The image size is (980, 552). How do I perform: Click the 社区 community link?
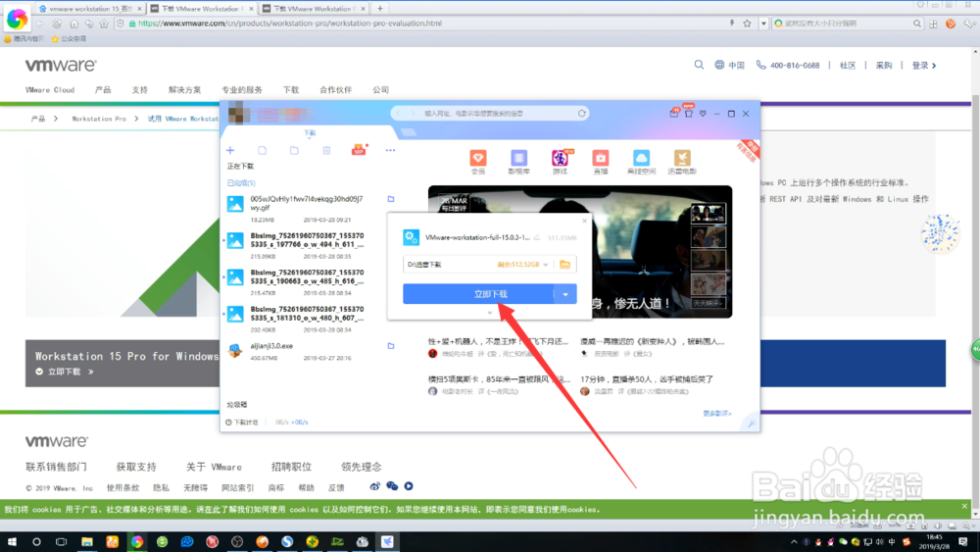(848, 65)
